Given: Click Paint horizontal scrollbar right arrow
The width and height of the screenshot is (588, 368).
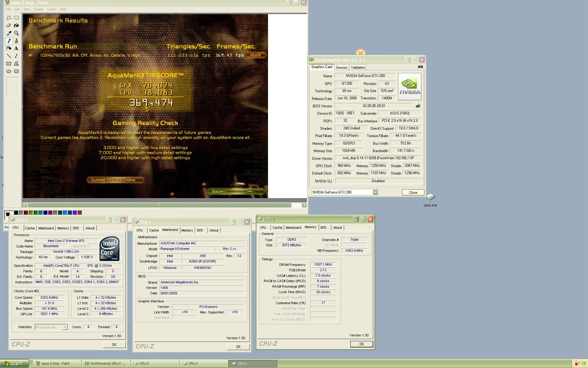Looking at the screenshot, I should (x=304, y=205).
